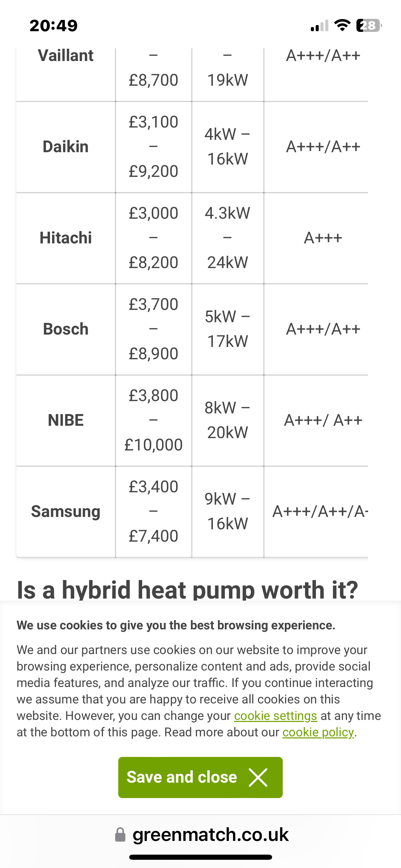
Task: Tap Hitachi's 4.3kW – 24kW capacity cell
Action: (x=227, y=238)
